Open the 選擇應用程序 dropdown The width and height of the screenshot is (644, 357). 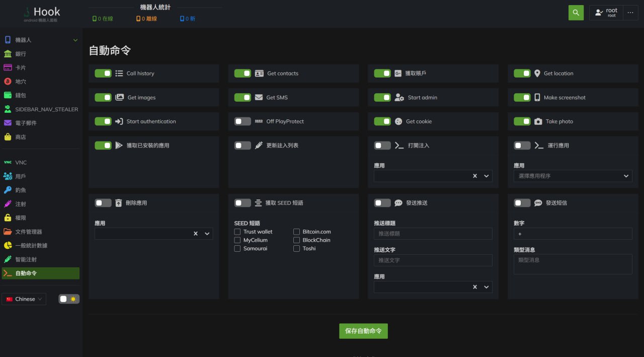click(573, 176)
